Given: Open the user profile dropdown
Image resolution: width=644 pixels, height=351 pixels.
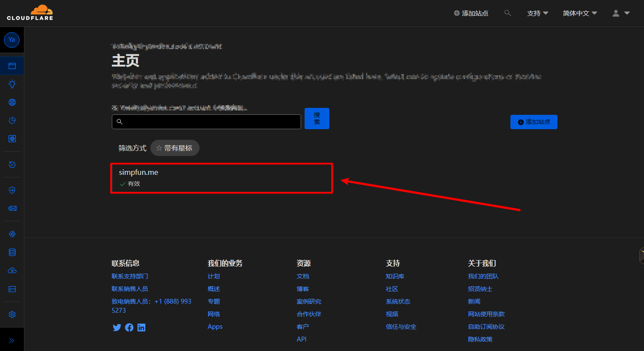Looking at the screenshot, I should click(621, 13).
